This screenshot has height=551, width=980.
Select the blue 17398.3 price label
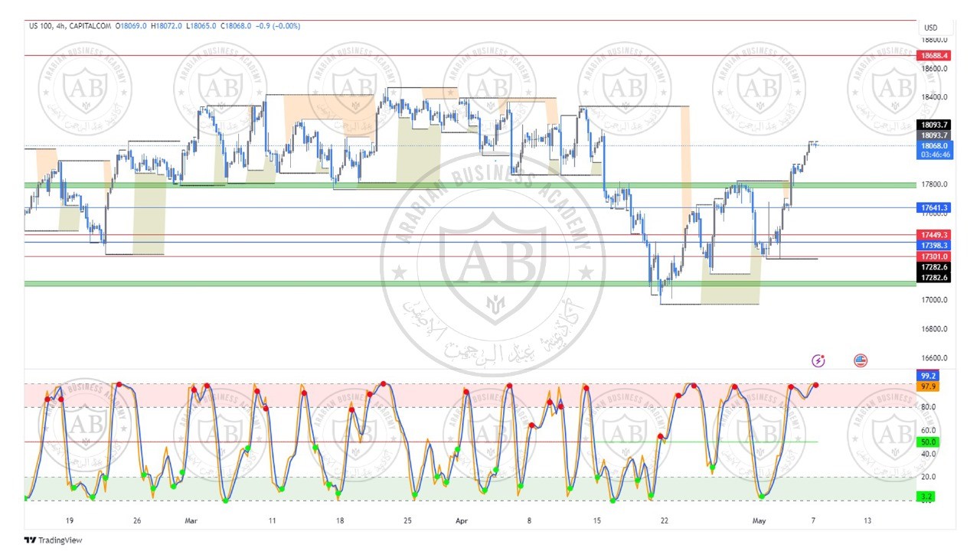click(934, 245)
